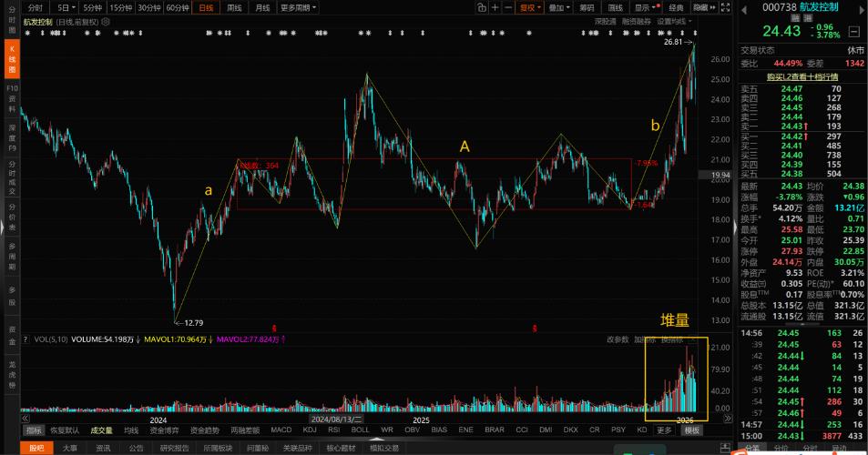The image size is (868, 455).
Task: Toggle fullscreen chart view icon
Action: [726, 7]
